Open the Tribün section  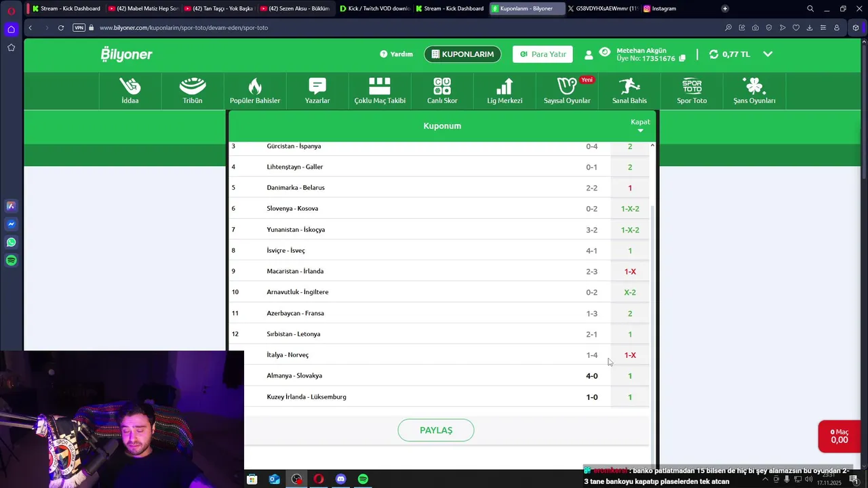193,91
